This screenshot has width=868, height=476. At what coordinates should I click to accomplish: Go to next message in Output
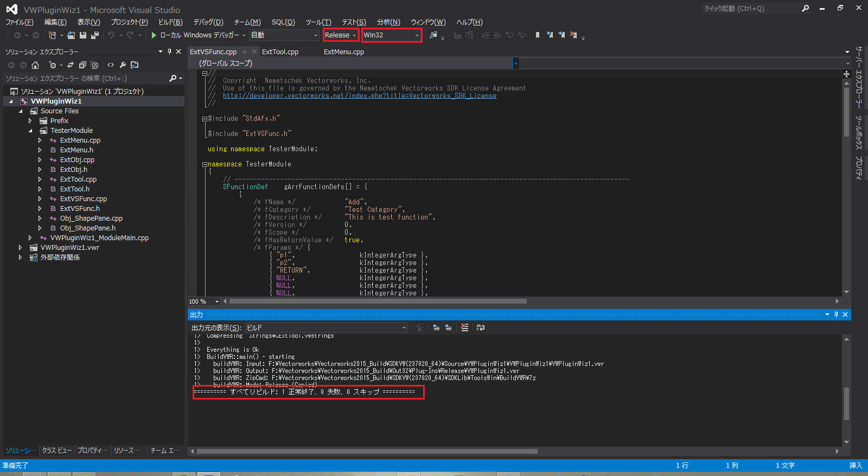click(x=448, y=327)
